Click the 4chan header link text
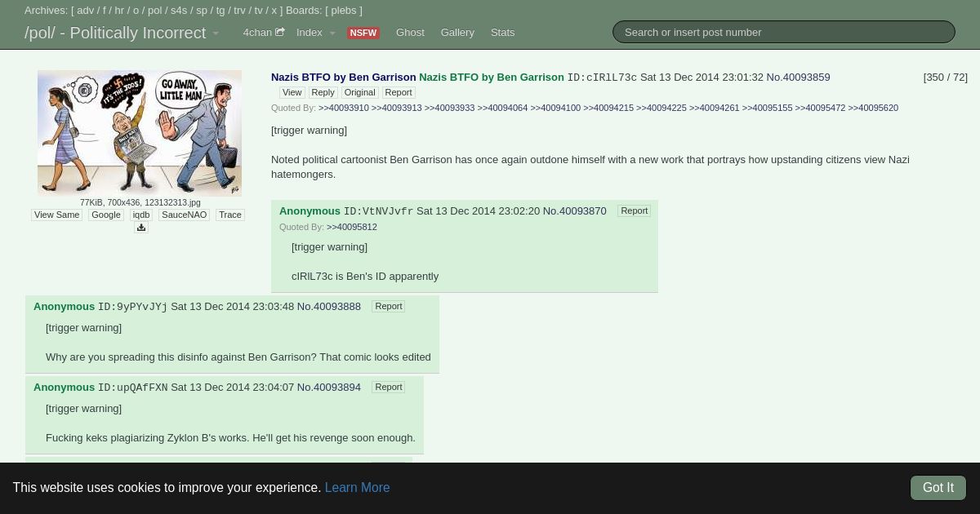 [257, 33]
